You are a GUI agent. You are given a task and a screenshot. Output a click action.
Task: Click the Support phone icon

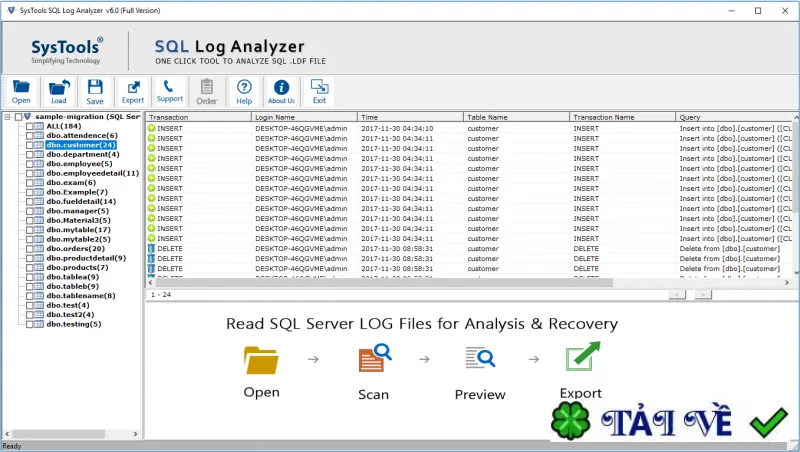pos(170,90)
